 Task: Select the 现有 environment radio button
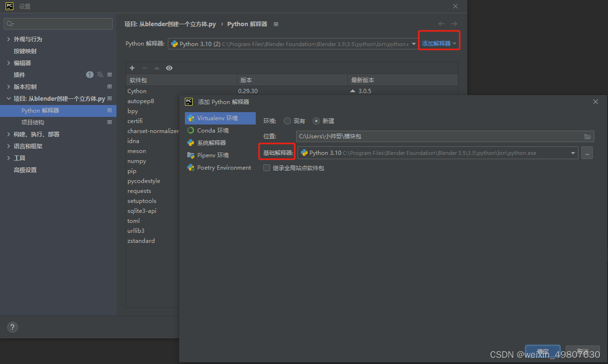(287, 121)
